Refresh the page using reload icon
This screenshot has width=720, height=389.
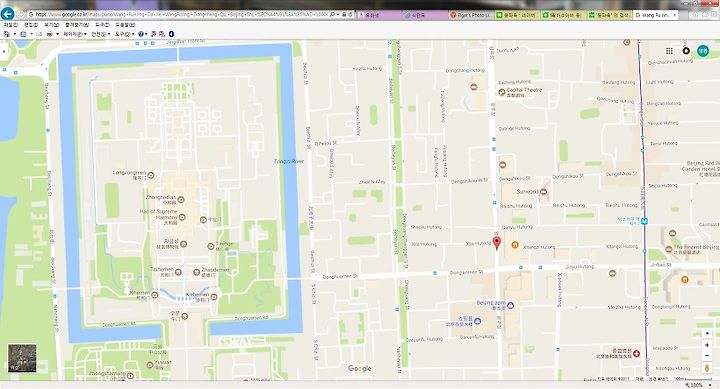point(350,15)
